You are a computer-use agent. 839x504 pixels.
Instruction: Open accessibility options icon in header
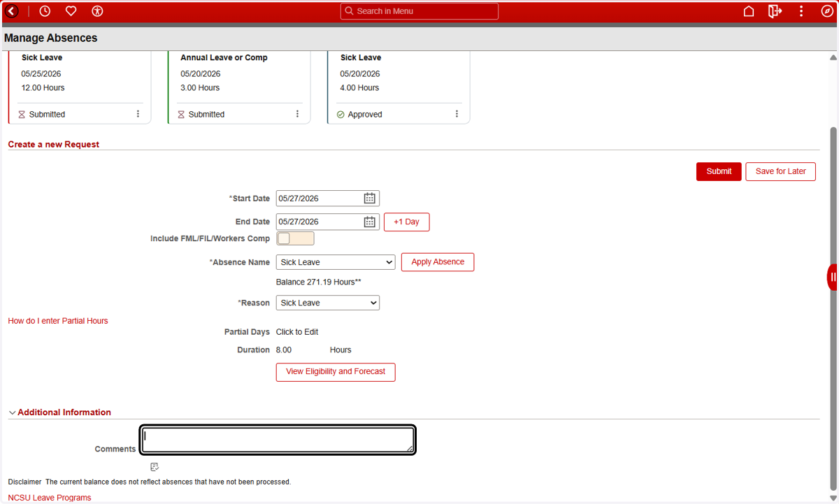click(x=97, y=11)
